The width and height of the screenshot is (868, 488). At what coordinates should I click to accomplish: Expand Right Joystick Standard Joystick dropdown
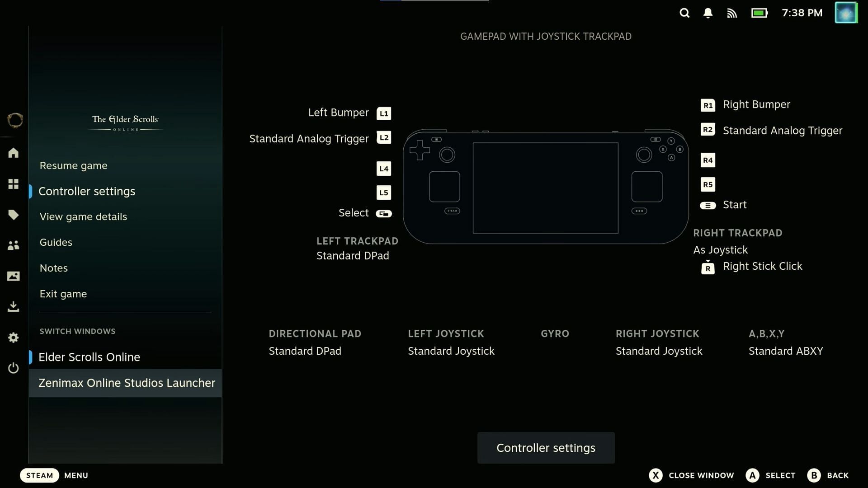(659, 351)
